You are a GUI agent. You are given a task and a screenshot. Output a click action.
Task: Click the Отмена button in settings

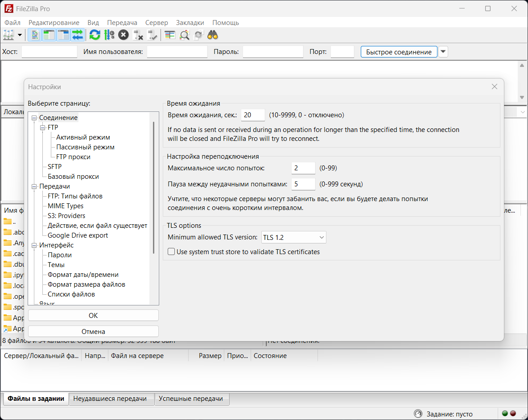coord(93,331)
